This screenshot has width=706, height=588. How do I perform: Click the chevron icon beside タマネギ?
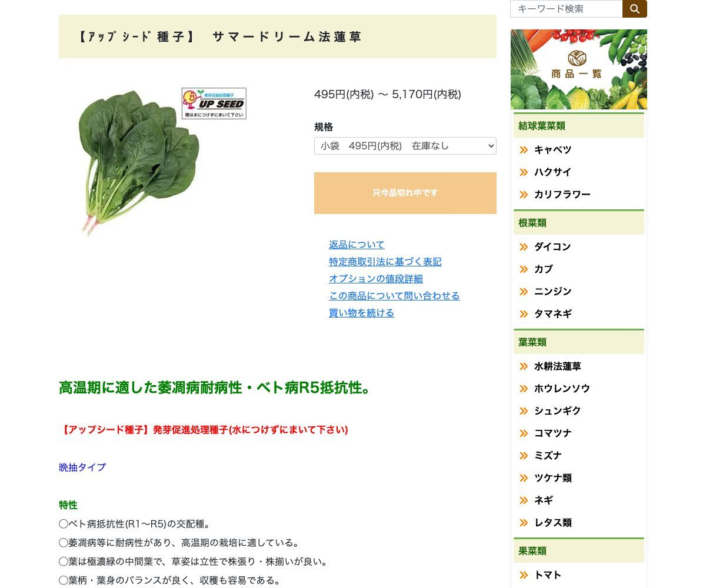coord(524,314)
